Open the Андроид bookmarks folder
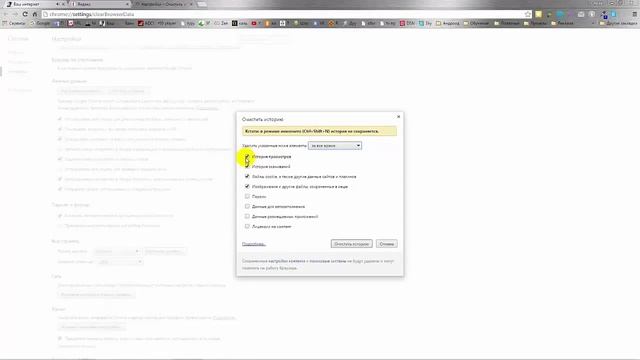The width and height of the screenshot is (640, 360). click(448, 23)
